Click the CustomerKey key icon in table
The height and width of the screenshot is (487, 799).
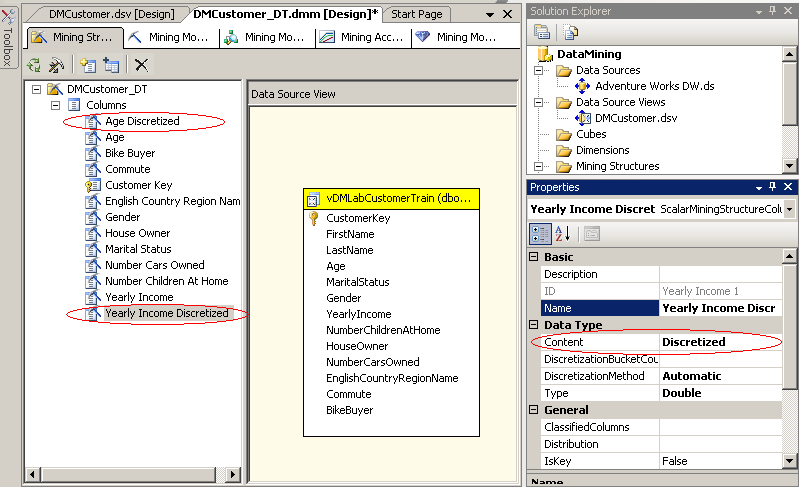(x=313, y=219)
